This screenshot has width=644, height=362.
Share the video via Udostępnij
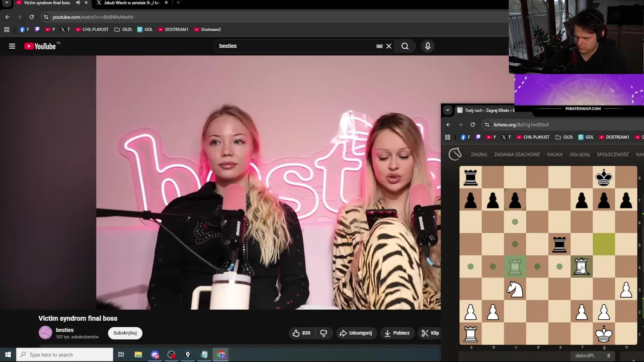[x=356, y=333]
